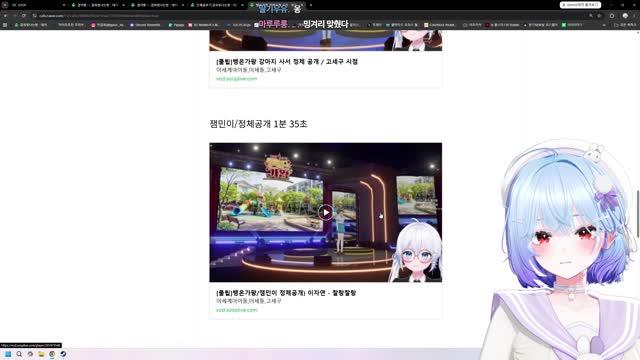Open the Steam icon in the taskbar
This screenshot has width=640, height=360.
[x=63, y=354]
